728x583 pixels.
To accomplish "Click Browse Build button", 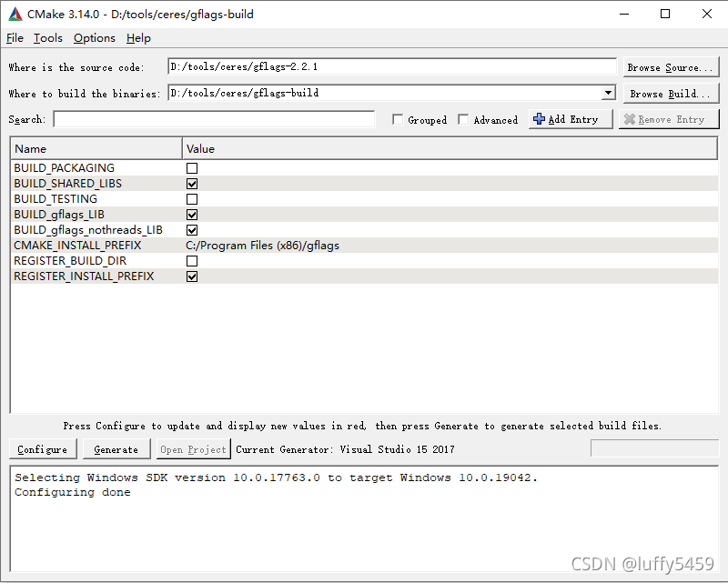I will click(671, 94).
